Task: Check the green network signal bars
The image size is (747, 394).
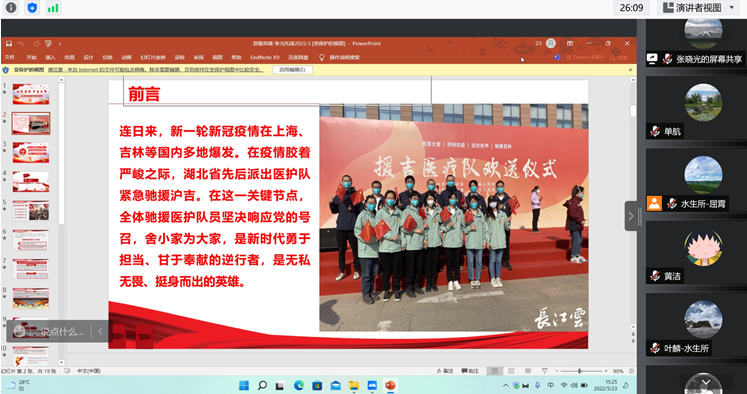Action: coord(53,8)
